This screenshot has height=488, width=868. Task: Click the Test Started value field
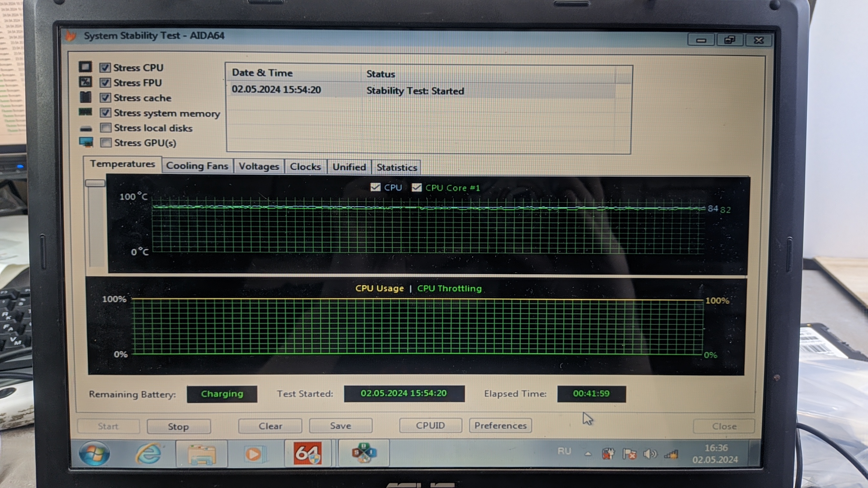point(404,393)
